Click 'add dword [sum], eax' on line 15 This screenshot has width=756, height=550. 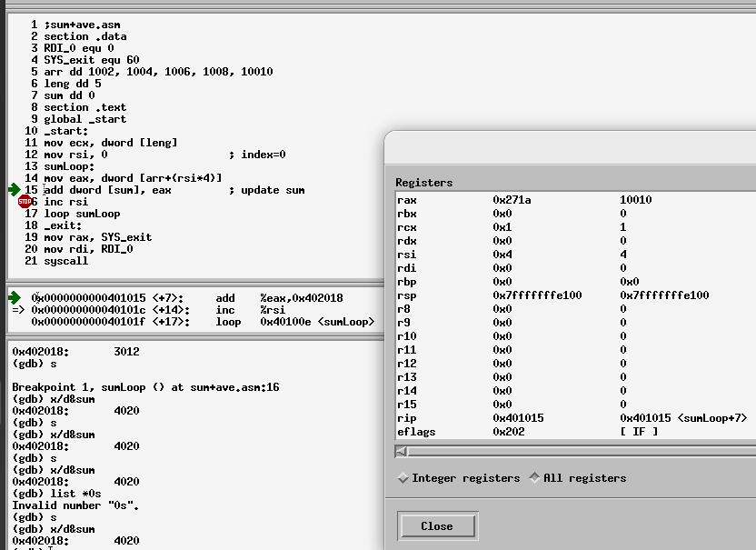107,190
